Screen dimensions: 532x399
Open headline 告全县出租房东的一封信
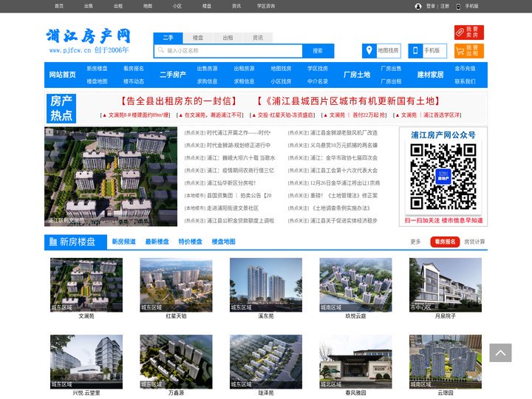(179, 100)
